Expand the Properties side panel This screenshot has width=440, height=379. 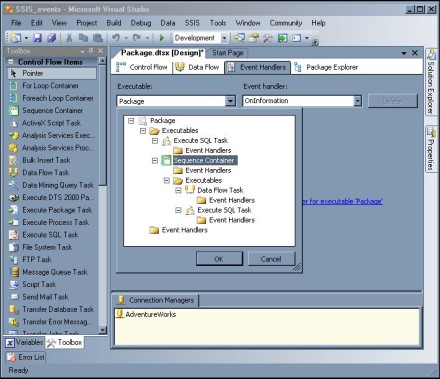point(431,149)
